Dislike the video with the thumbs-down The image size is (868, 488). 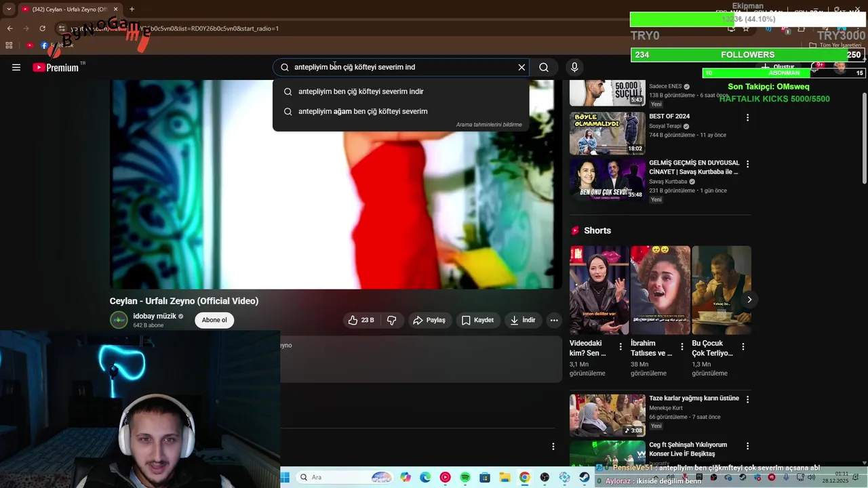pos(391,320)
